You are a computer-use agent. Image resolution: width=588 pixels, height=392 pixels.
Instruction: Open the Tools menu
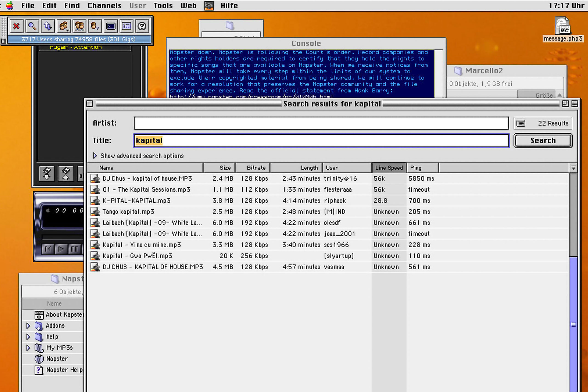(163, 6)
